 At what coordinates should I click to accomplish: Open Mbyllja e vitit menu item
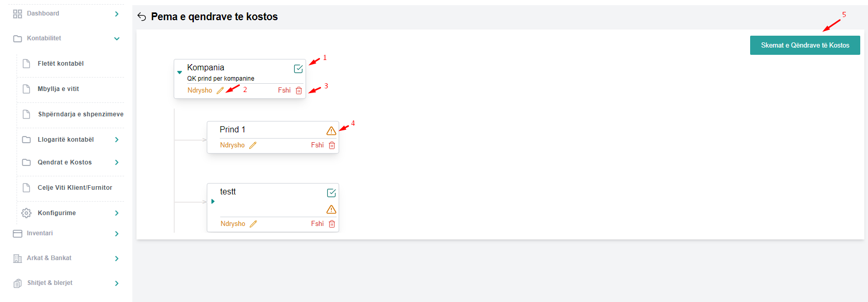tap(58, 89)
